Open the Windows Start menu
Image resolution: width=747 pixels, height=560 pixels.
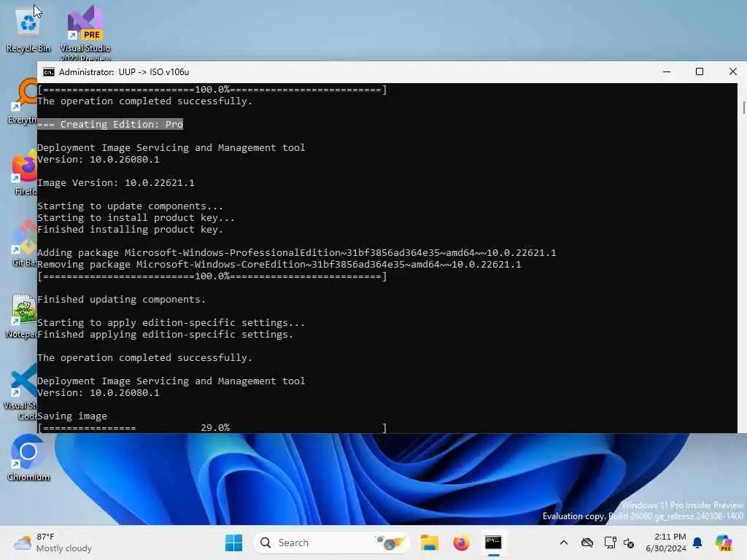(x=233, y=542)
